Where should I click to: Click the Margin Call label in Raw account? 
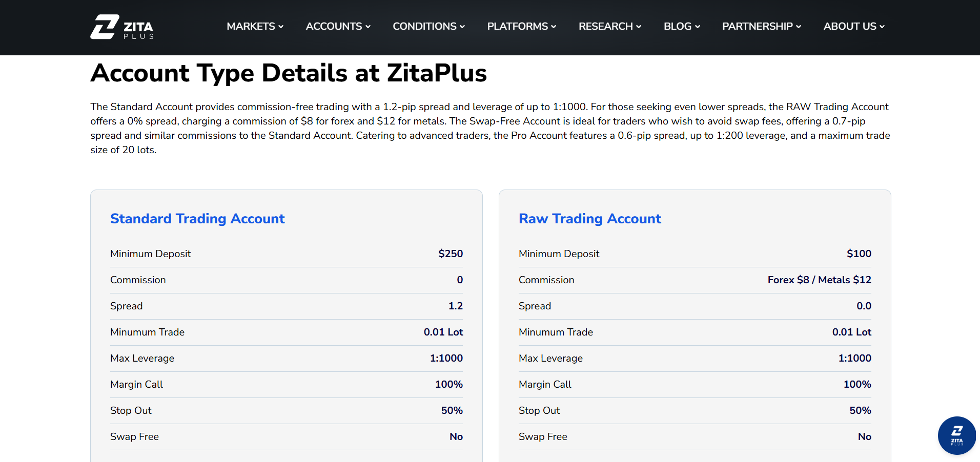[x=545, y=384]
